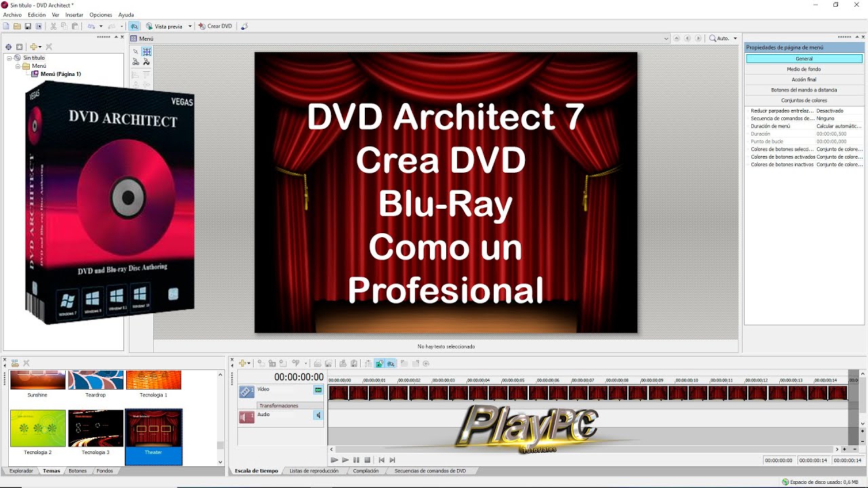Jump to timeline end
This screenshot has width=868, height=488.
[392, 460]
